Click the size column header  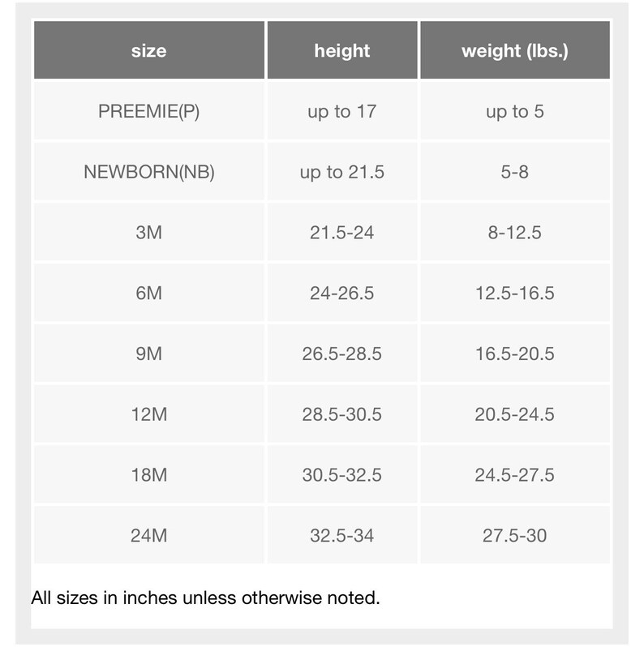149,50
